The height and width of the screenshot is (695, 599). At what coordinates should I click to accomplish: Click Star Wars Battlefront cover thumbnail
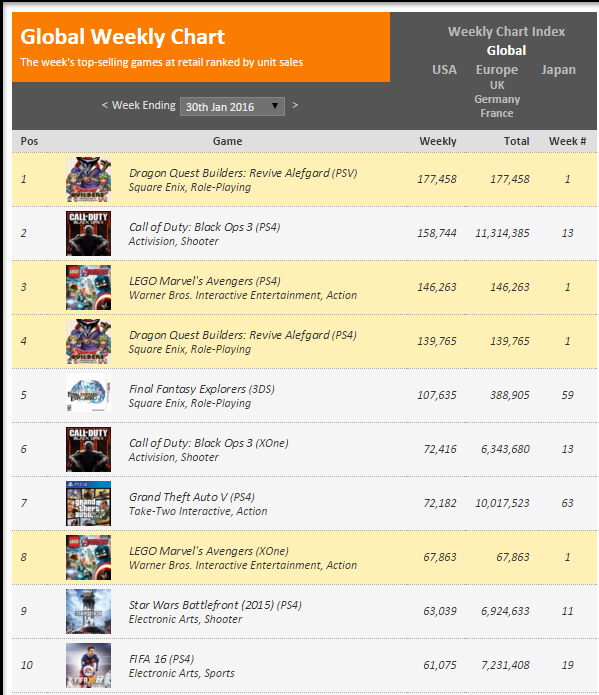tap(88, 612)
